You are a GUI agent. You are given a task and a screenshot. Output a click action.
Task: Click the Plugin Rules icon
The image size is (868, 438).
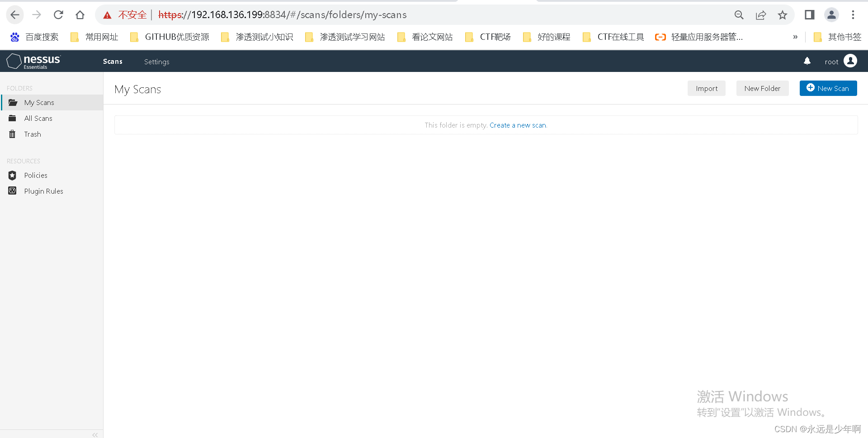tap(13, 191)
